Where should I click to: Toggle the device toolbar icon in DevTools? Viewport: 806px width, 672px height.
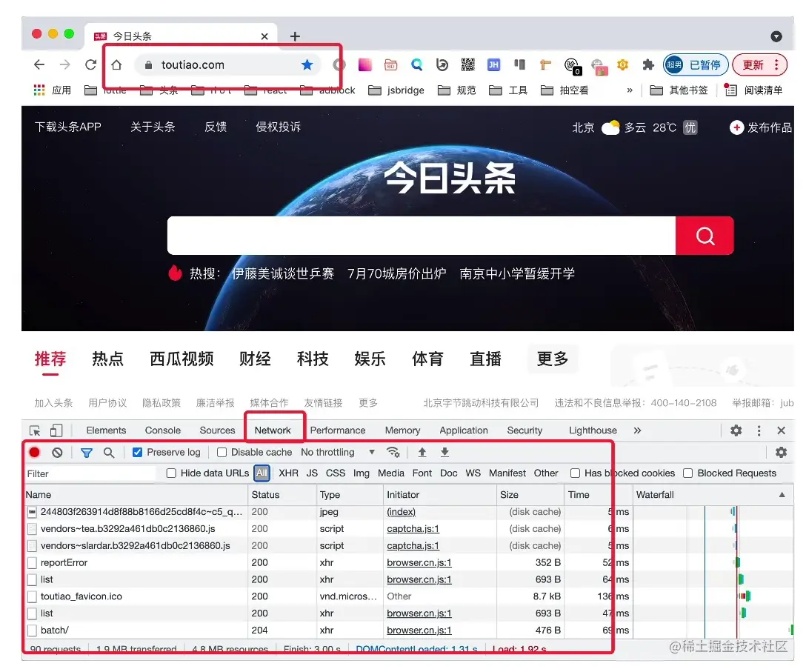coord(56,431)
